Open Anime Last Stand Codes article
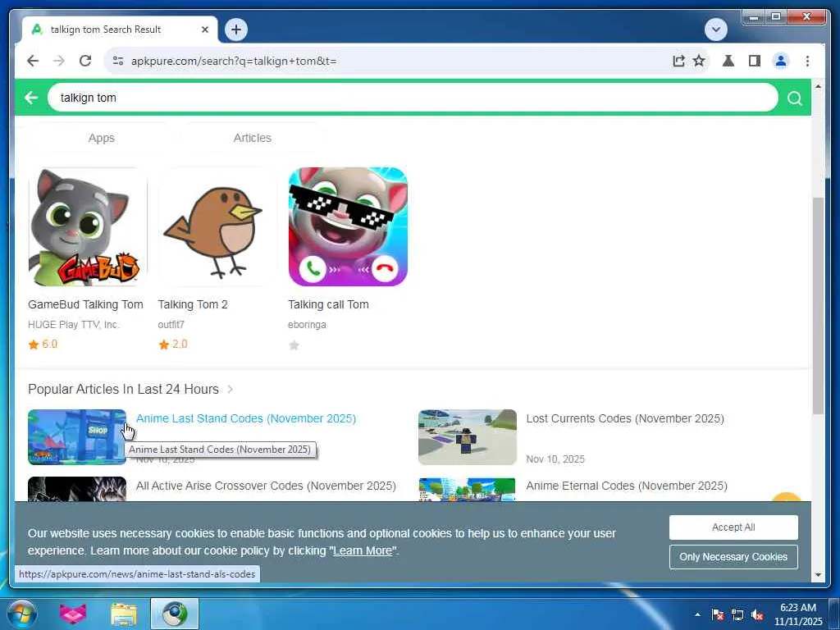 tap(246, 418)
